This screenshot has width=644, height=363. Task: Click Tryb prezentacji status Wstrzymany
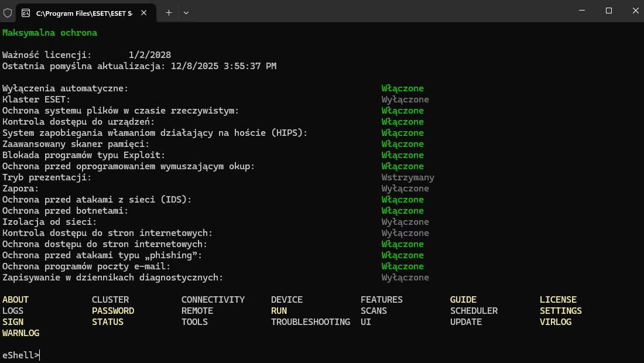point(407,177)
